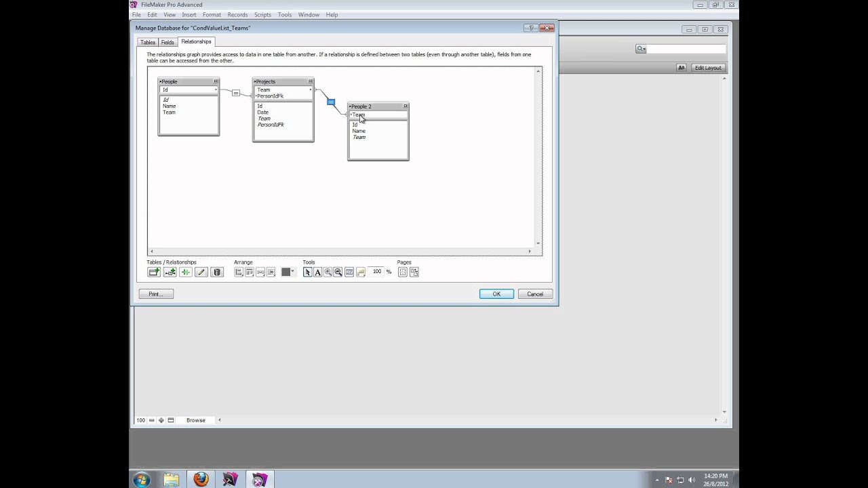Select Date field in Projects table
The image size is (868, 488).
[263, 113]
